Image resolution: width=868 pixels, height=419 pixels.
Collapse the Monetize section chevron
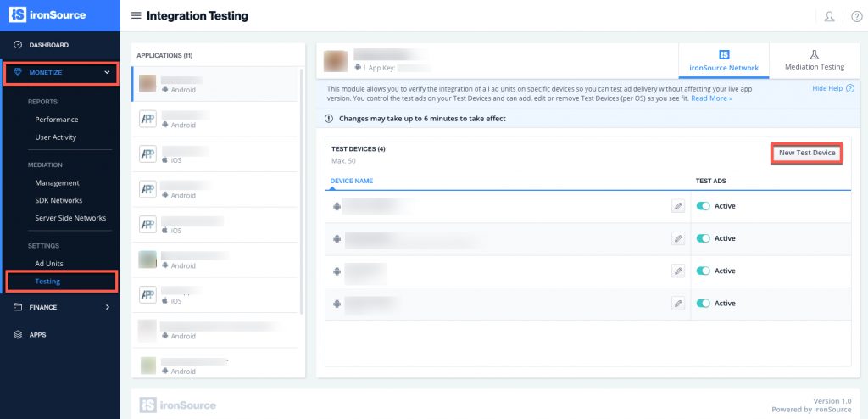point(108,72)
